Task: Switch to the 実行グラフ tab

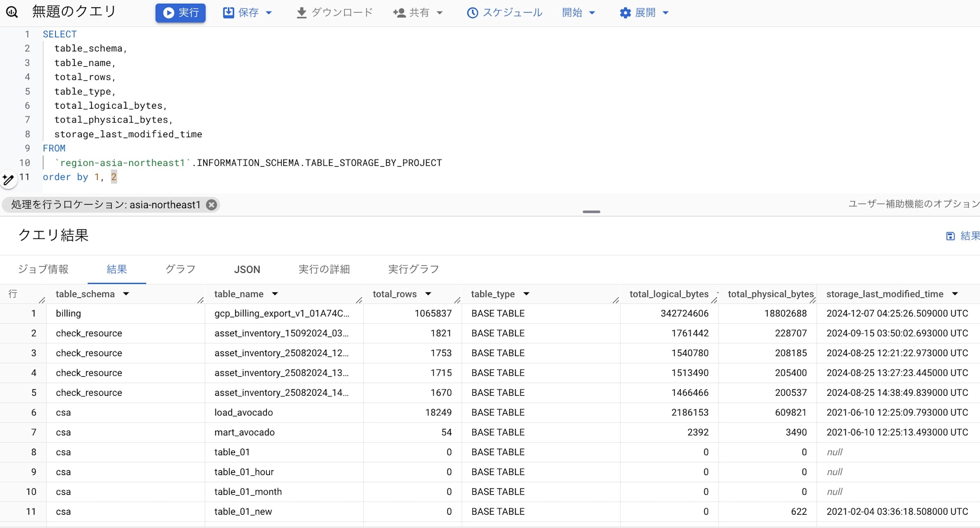Action: [414, 269]
